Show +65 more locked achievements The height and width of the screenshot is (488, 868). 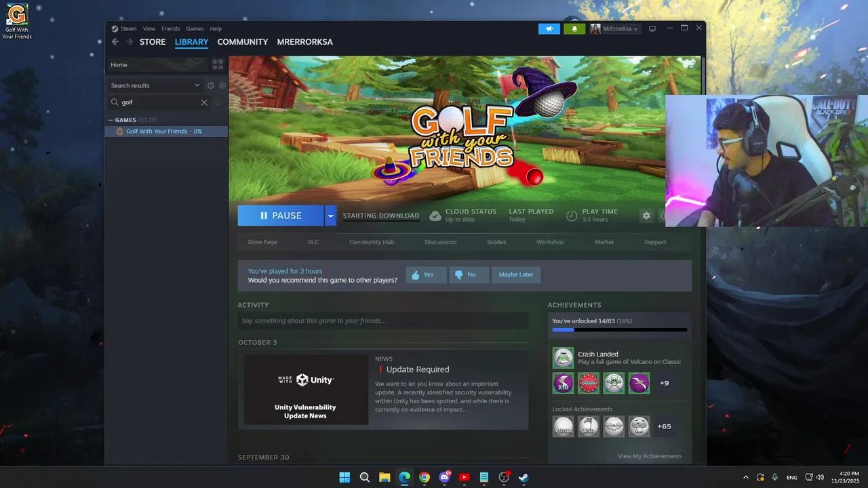[664, 426]
